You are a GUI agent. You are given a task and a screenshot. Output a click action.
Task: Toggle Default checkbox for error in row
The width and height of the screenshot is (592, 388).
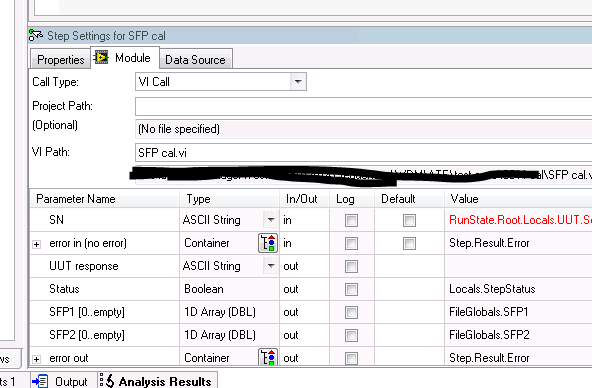click(x=409, y=243)
